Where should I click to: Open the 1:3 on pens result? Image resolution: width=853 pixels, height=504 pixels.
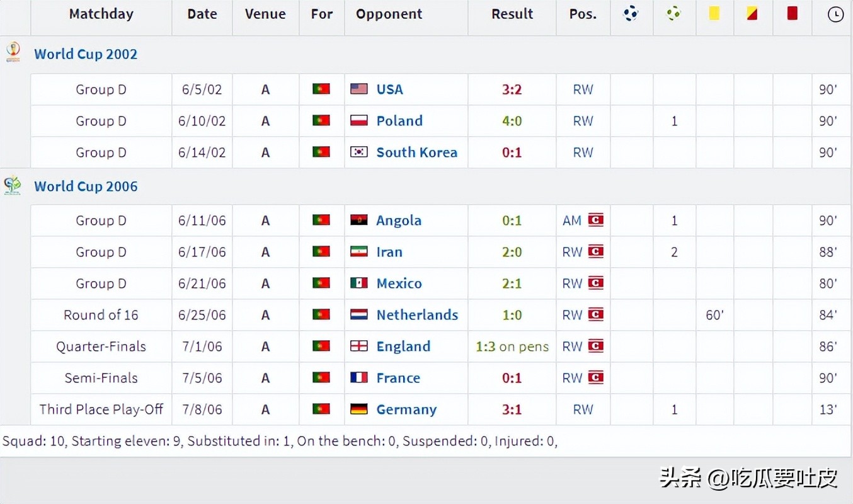click(x=512, y=346)
